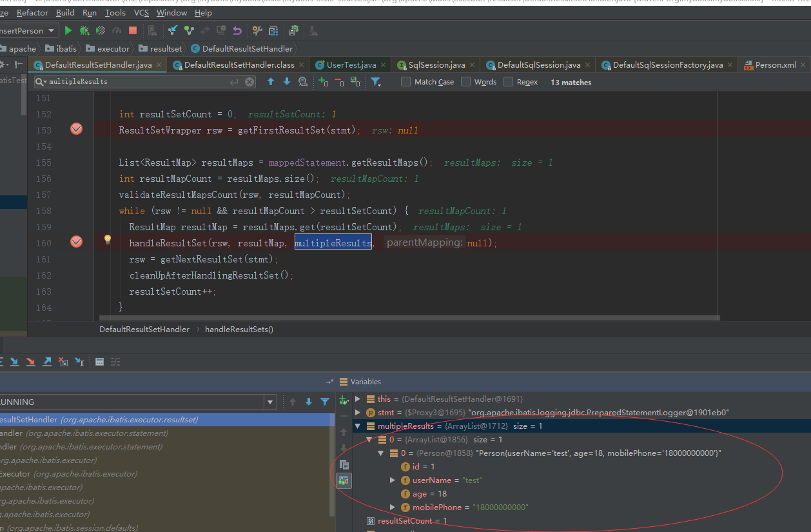The width and height of the screenshot is (811, 532).
Task: Click Step Out arrow in debugger toolbar
Action: [47, 362]
